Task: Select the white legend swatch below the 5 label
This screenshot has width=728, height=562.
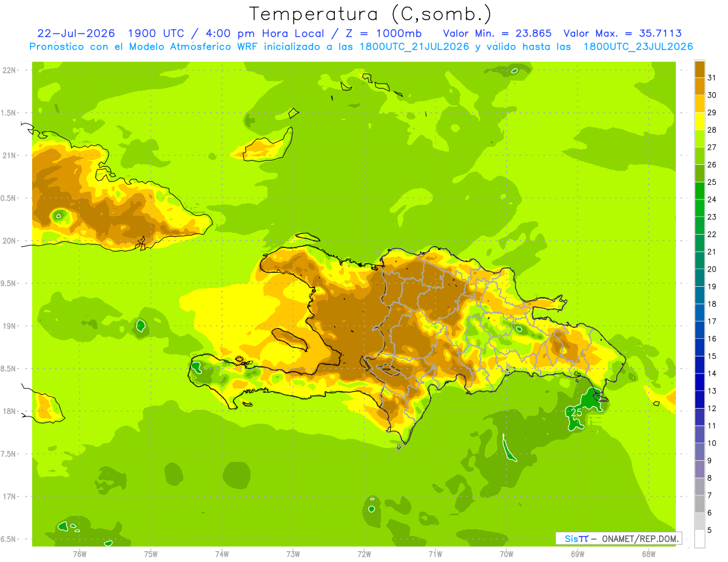Action: 699,539
